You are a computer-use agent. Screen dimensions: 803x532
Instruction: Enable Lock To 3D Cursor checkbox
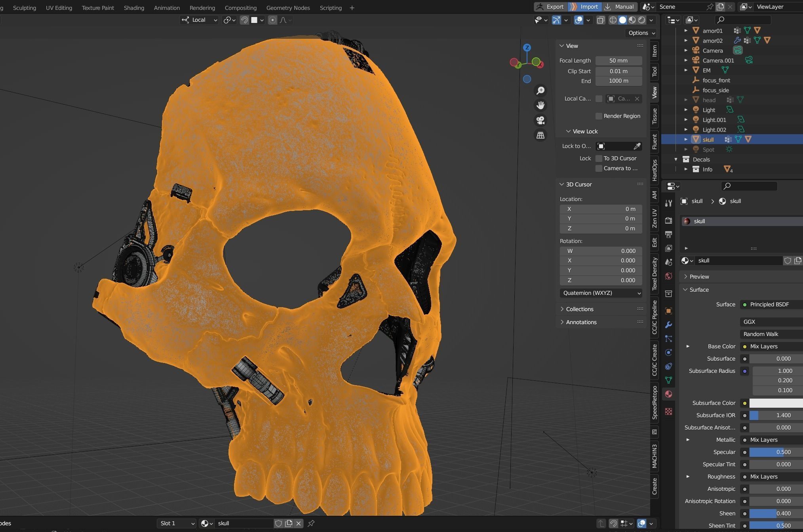[x=599, y=158]
